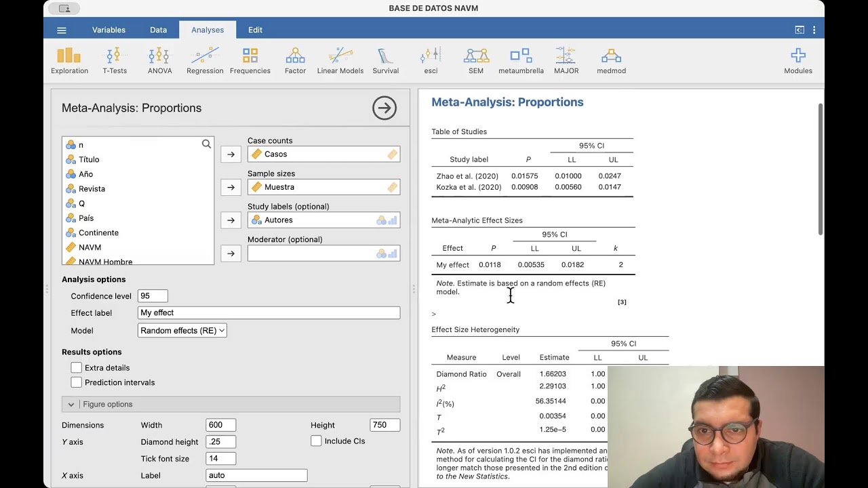
Task: Click the I²(%) estimate 56.35144
Action: pos(551,401)
